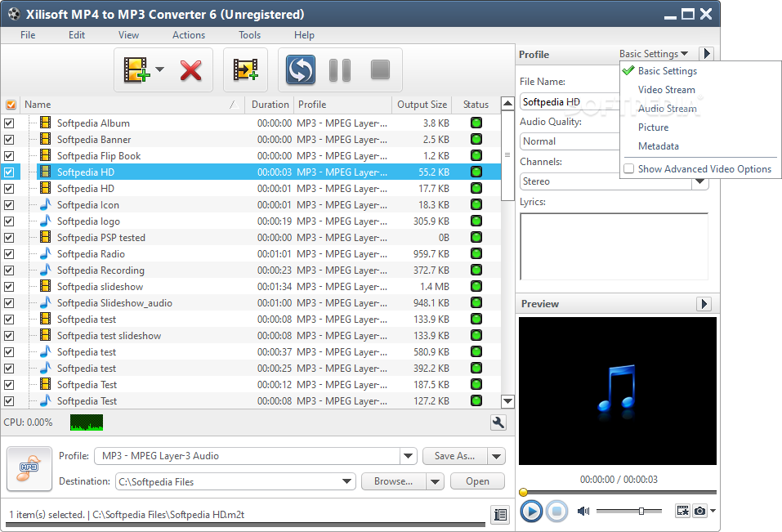Click the snapshot camera icon
This screenshot has height=532, width=782.
point(699,511)
